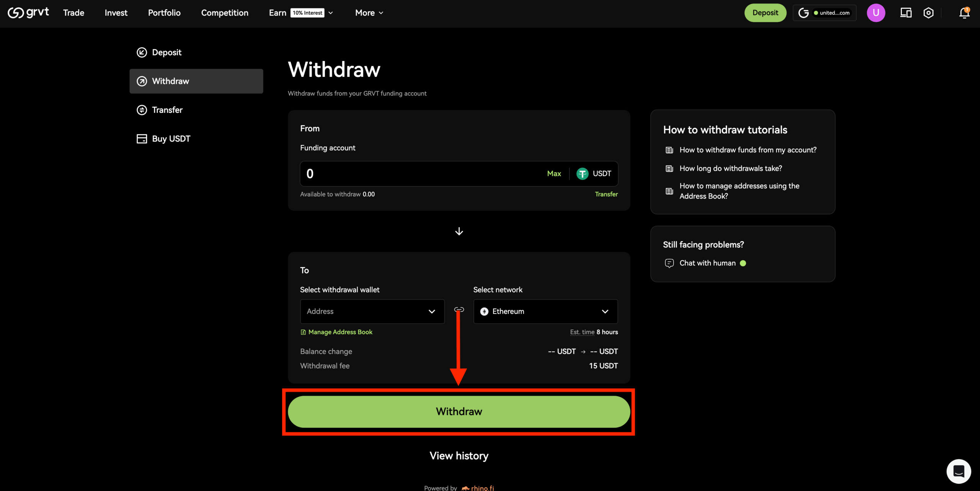Screen dimensions: 980x491
Task: Switch to Transfer in sidebar
Action: click(x=167, y=110)
